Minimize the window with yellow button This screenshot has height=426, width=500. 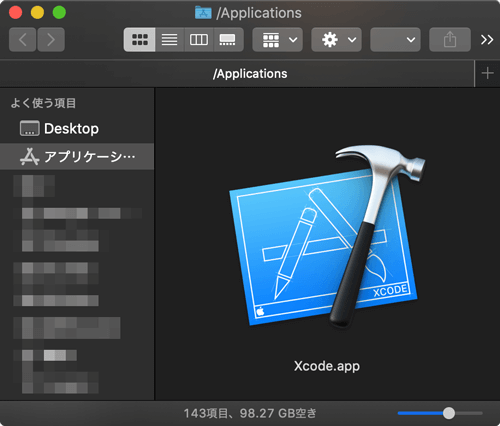coord(37,12)
